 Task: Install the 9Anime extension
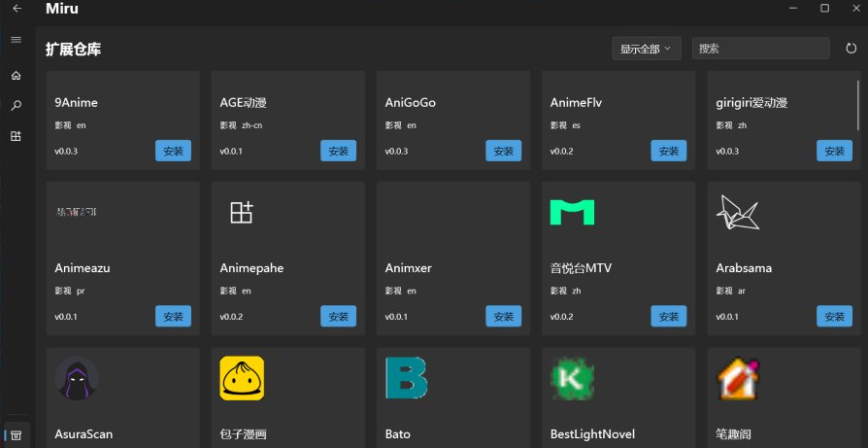173,151
